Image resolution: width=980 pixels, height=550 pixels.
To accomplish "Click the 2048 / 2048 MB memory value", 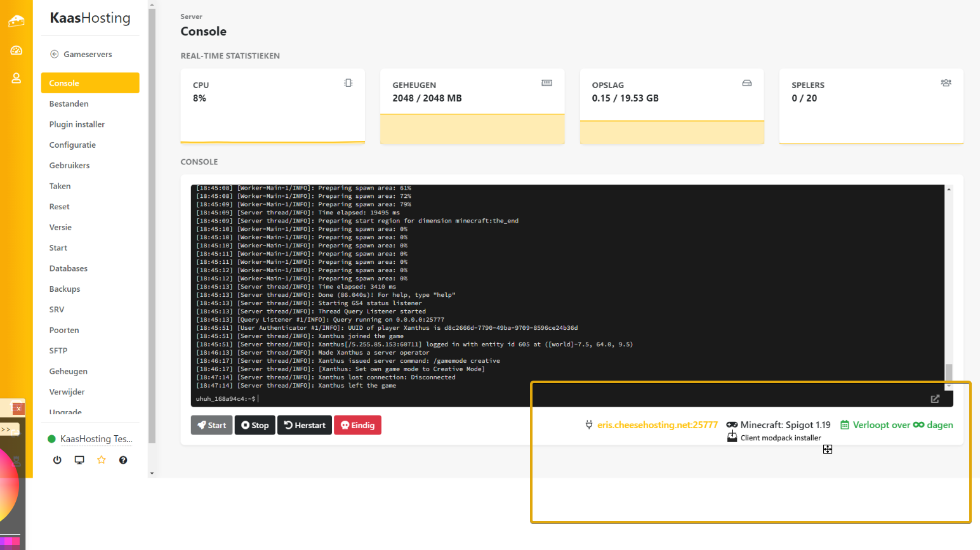I will [427, 98].
